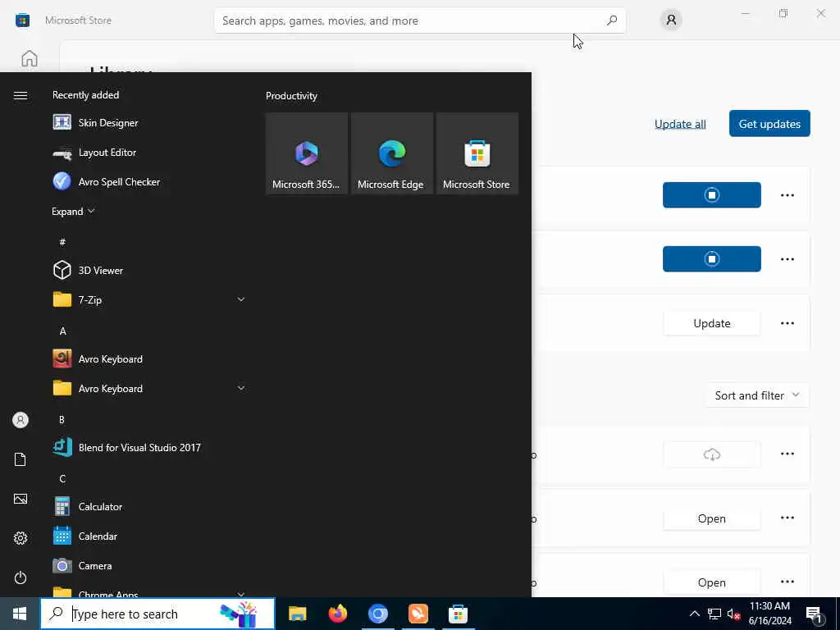Open Pictures from the Start sidebar
Screen dimensions: 840x630
[21, 499]
